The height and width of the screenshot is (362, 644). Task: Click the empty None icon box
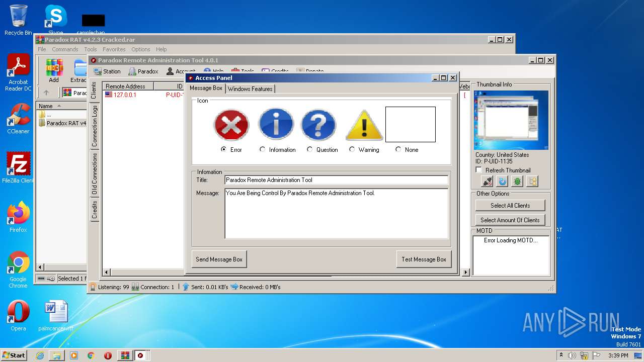click(410, 124)
